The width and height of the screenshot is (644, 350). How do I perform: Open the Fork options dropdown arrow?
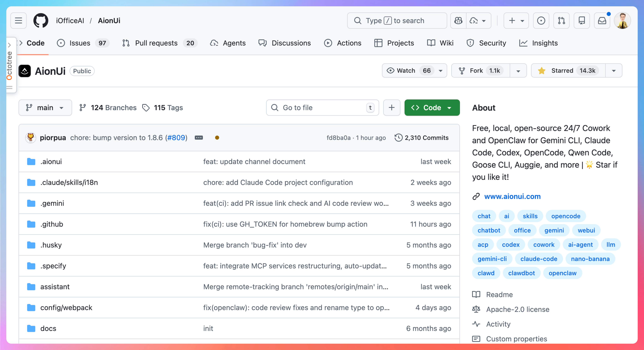tap(518, 71)
